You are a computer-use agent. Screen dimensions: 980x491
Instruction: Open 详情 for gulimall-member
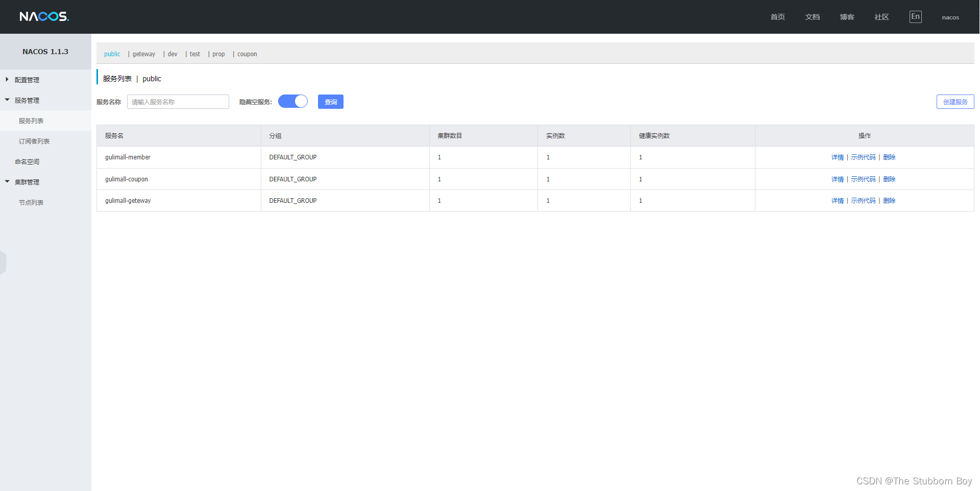coord(837,157)
